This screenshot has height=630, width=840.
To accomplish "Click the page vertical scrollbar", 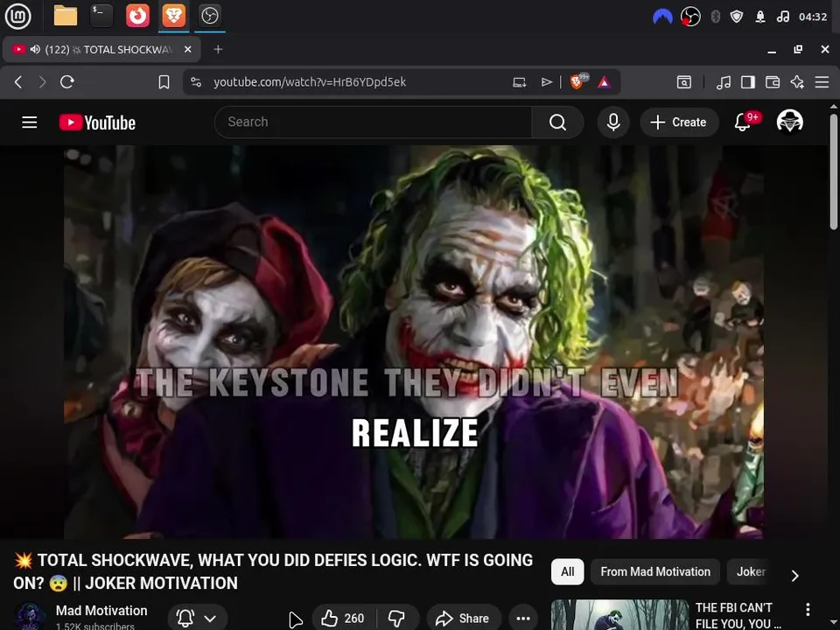I will (x=834, y=171).
